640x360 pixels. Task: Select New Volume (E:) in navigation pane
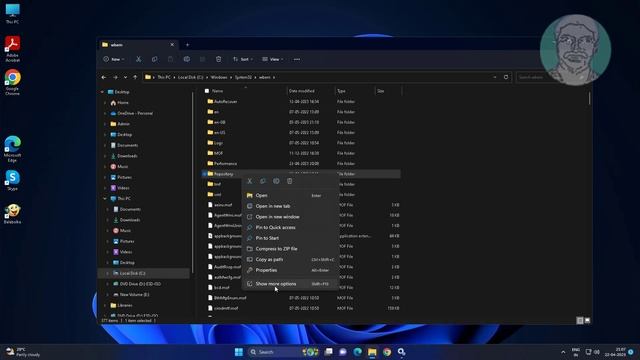tap(134, 295)
